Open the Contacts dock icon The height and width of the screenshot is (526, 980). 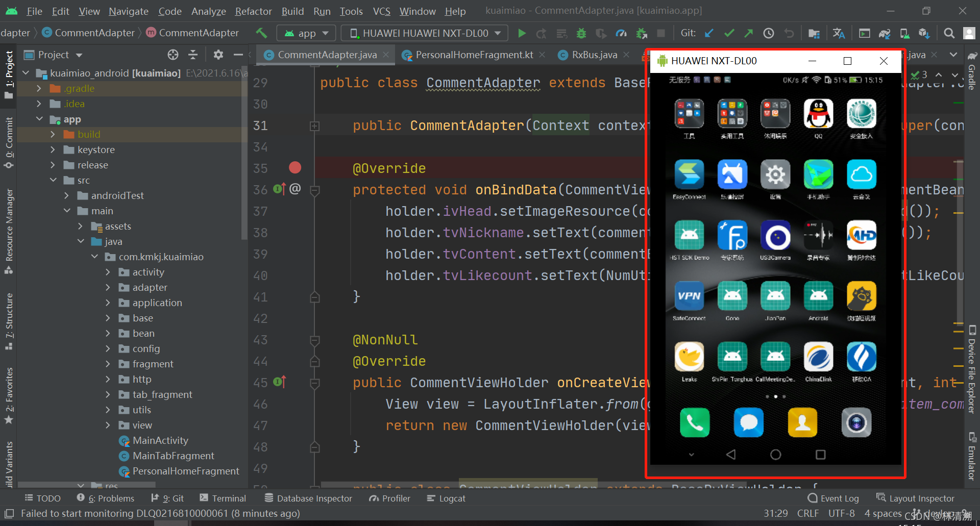point(802,422)
